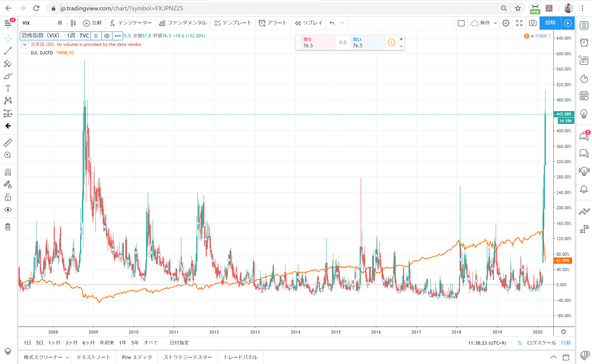Toggle 自動 auto scale
The height and width of the screenshot is (364, 592).
[x=566, y=343]
